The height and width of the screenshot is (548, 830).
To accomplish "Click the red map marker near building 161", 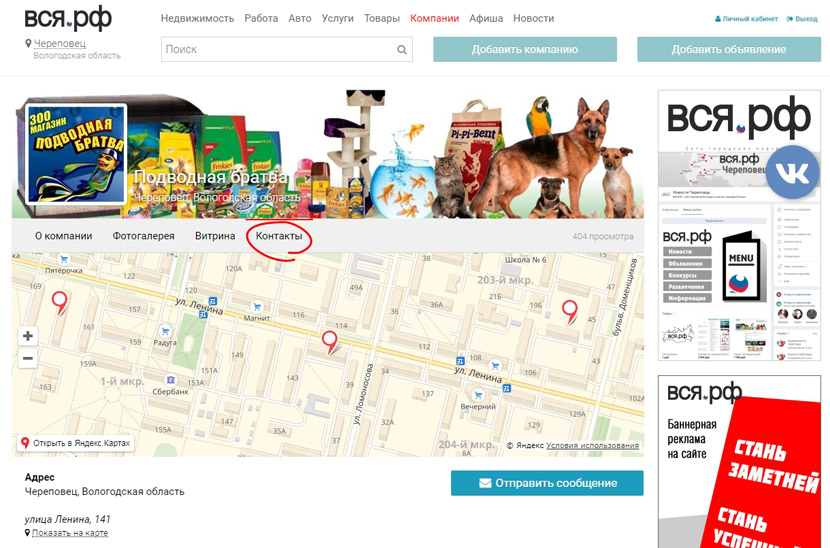I will click(59, 303).
